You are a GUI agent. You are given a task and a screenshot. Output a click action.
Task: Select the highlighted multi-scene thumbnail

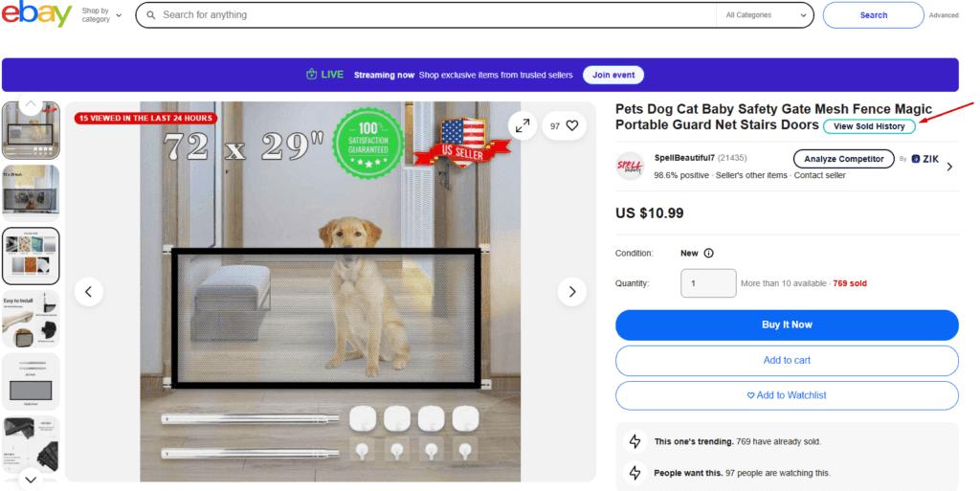pyautogui.click(x=31, y=257)
